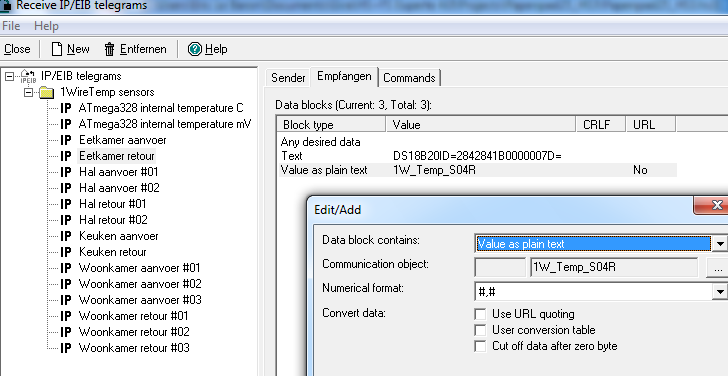This screenshot has width=728, height=376.
Task: Enable the Use URL quoting checkbox
Action: (480, 314)
